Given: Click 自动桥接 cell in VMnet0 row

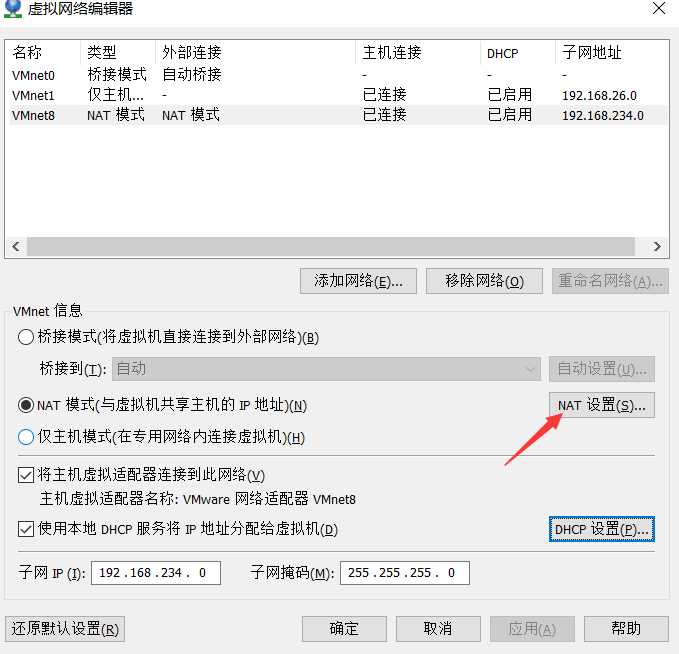Looking at the screenshot, I should coord(192,74).
